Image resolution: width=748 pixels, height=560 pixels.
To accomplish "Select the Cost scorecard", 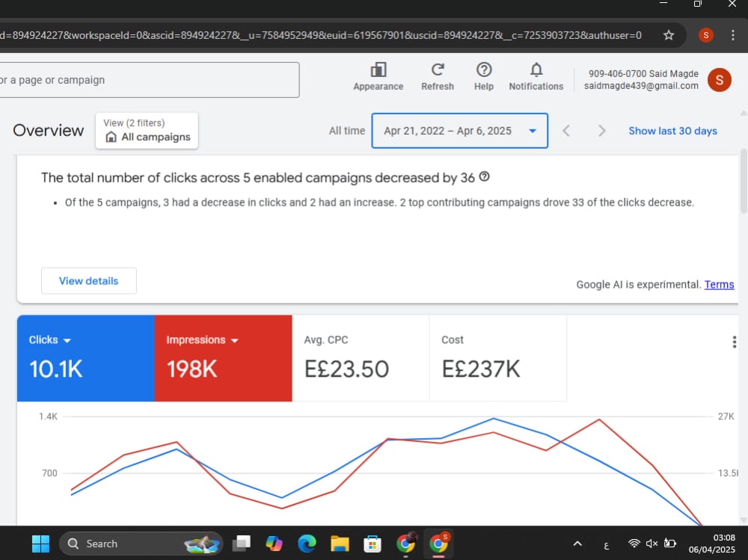I will click(498, 358).
